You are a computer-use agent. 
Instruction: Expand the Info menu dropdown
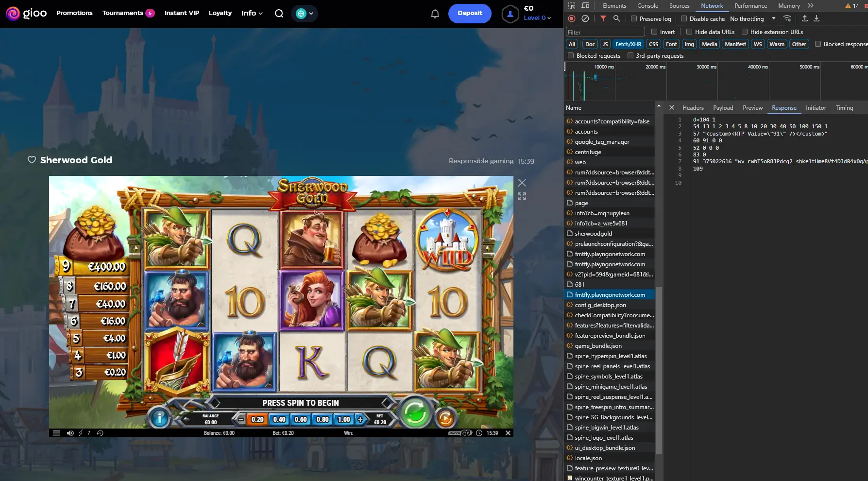[252, 13]
